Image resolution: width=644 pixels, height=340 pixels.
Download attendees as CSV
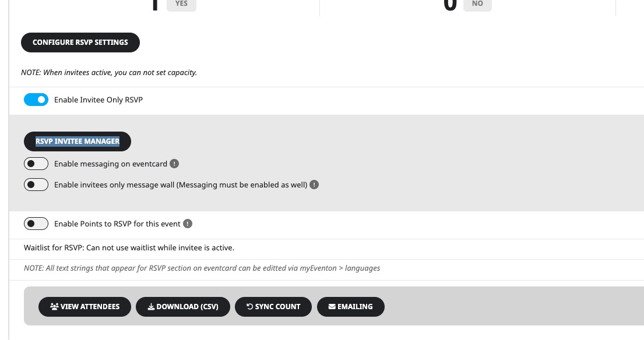183,307
